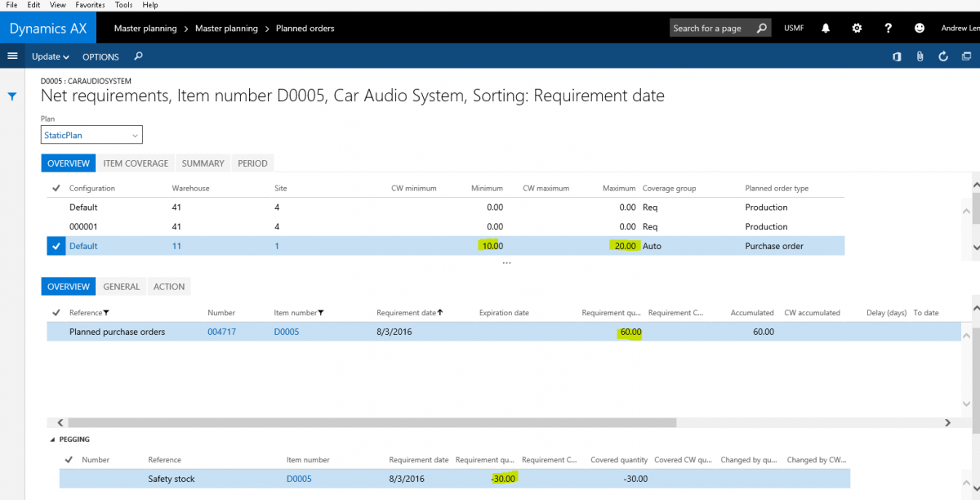Select the upper OVERVIEW tab

69,163
